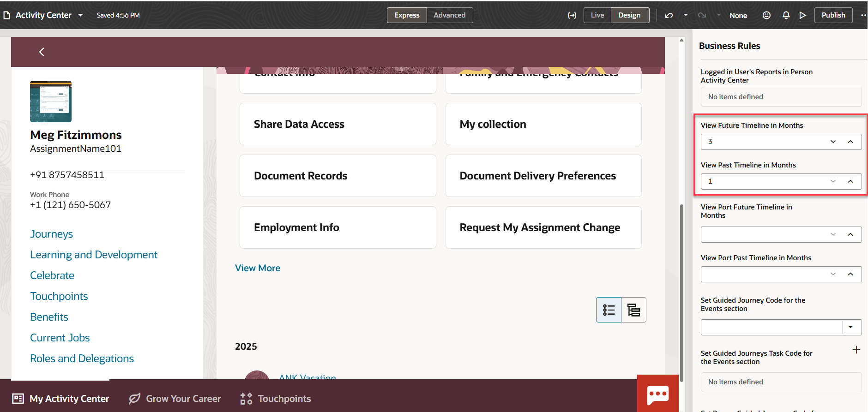Image resolution: width=868 pixels, height=412 pixels.
Task: Click the View Past Timeline value field
Action: click(x=764, y=181)
